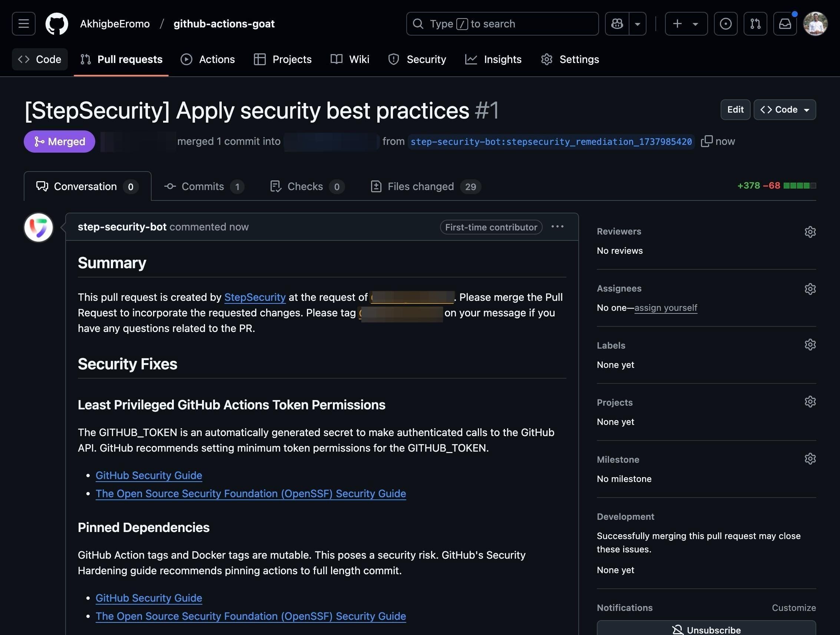Open comment options three-dot menu
The width and height of the screenshot is (840, 635).
557,227
